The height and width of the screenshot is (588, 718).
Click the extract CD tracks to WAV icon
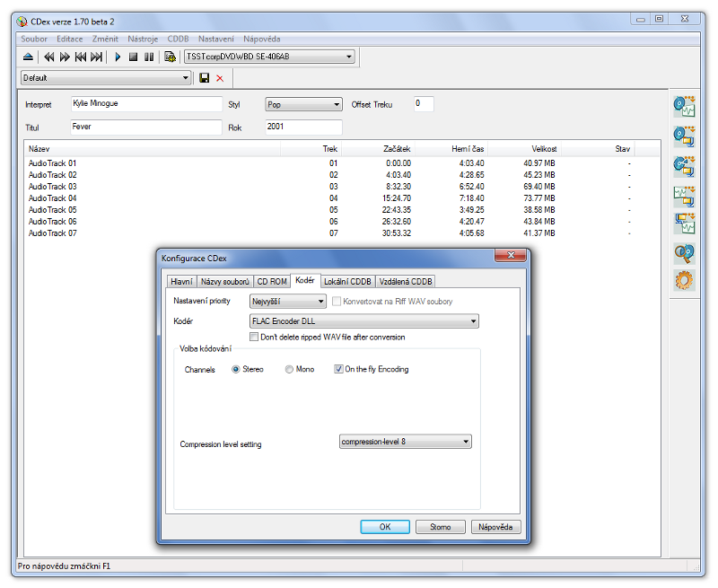(684, 107)
